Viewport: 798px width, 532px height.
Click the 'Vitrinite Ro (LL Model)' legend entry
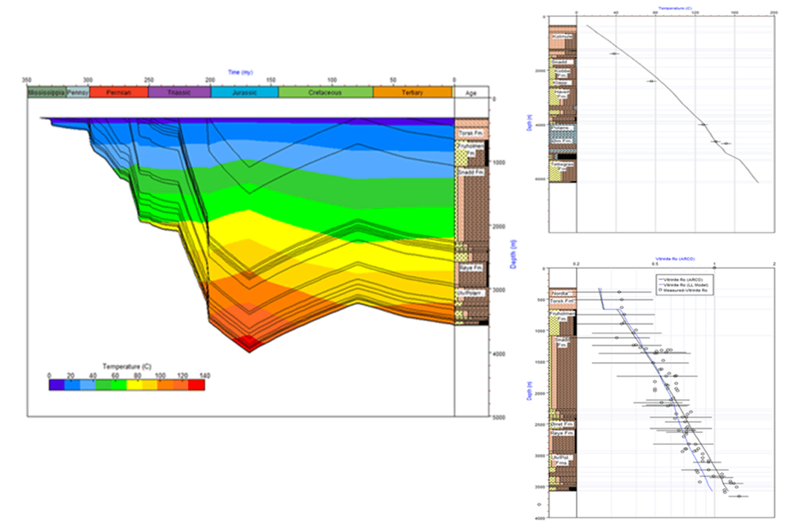pyautogui.click(x=683, y=284)
